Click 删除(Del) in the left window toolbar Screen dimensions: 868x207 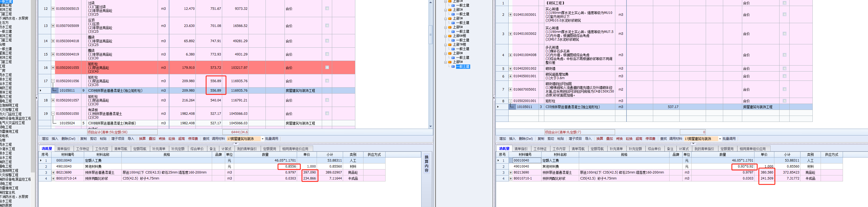click(68, 139)
